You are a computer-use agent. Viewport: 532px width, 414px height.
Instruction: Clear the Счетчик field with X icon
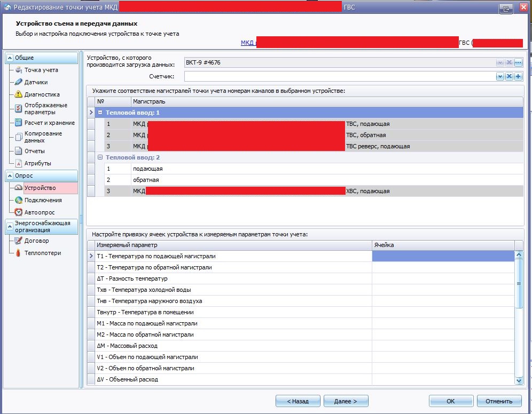509,76
